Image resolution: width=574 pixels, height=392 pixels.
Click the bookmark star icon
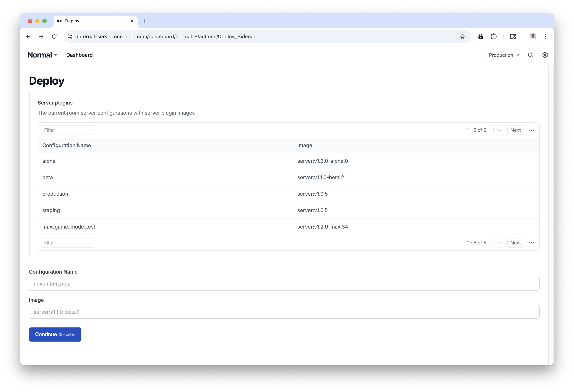click(x=462, y=37)
